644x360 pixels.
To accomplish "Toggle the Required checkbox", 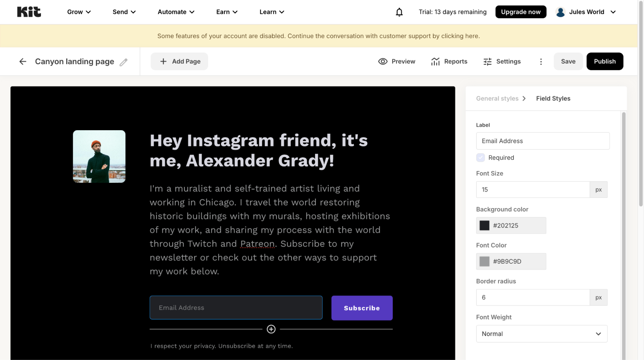I will click(480, 158).
